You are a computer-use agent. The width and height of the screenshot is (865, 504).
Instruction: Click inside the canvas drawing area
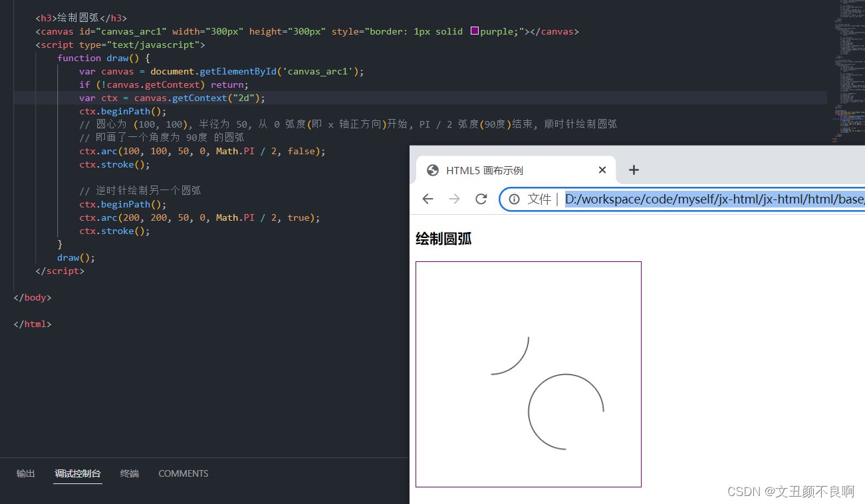(x=528, y=374)
